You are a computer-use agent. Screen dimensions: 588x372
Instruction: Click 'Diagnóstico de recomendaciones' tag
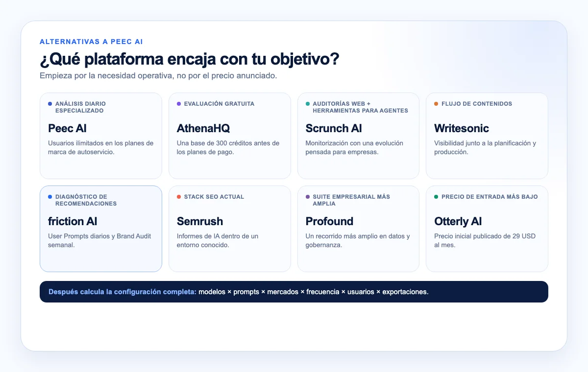(x=86, y=200)
